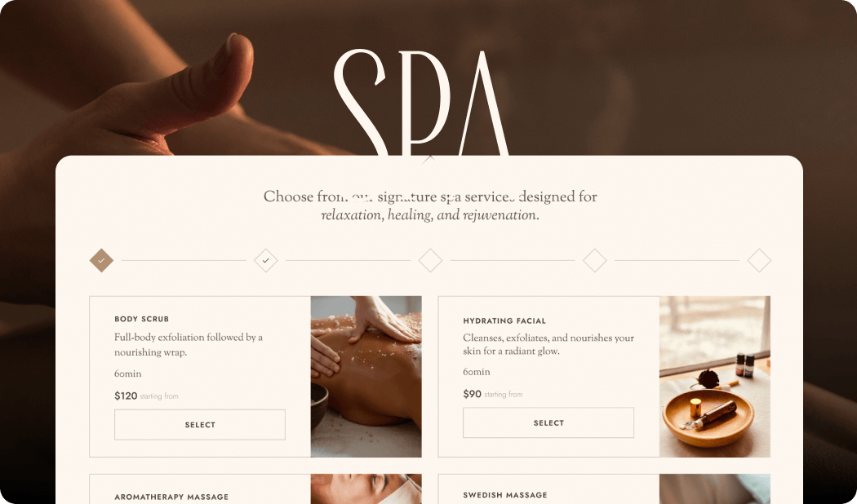Jump to the fourth step diamond

point(595,260)
